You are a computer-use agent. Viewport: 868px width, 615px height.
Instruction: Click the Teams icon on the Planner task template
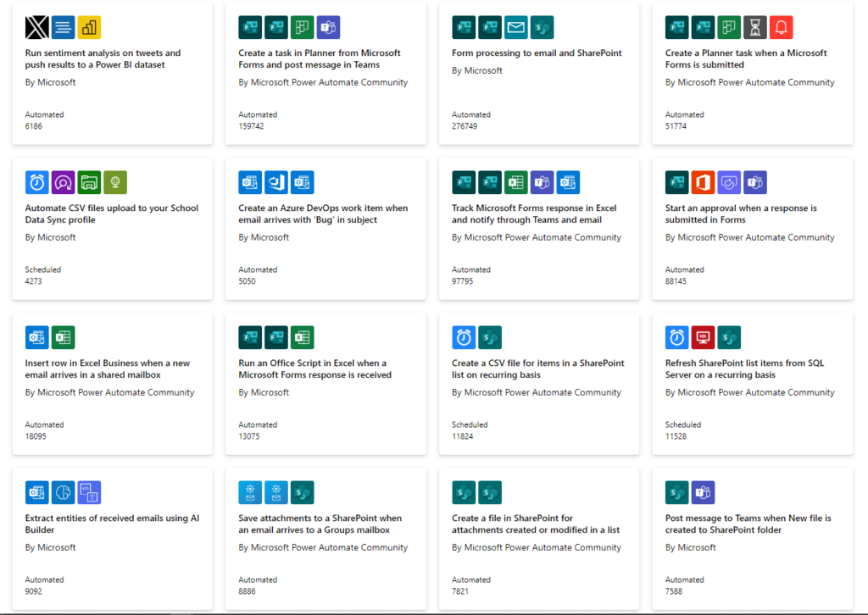coord(328,27)
